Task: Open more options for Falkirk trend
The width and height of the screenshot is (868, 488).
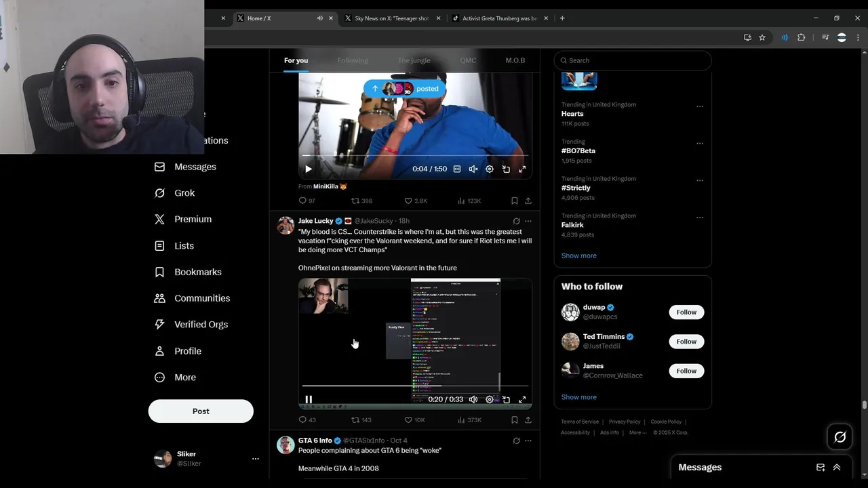Action: pos(700,218)
